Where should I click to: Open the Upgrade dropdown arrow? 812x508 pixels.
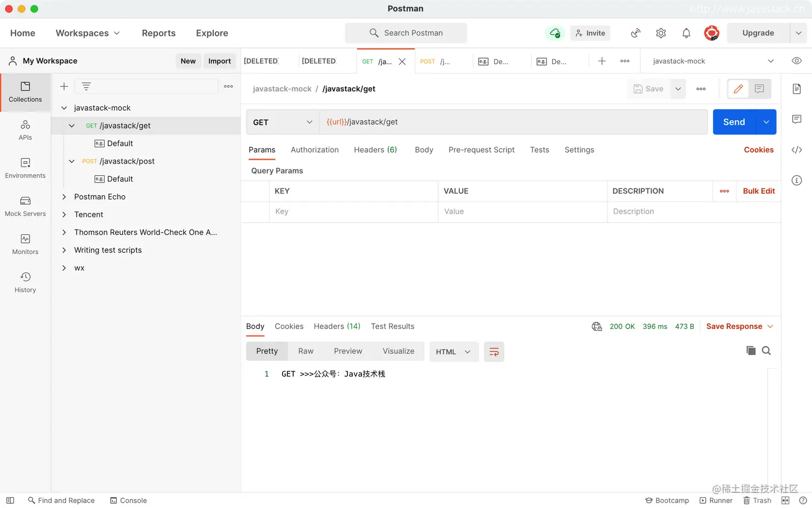pos(799,33)
